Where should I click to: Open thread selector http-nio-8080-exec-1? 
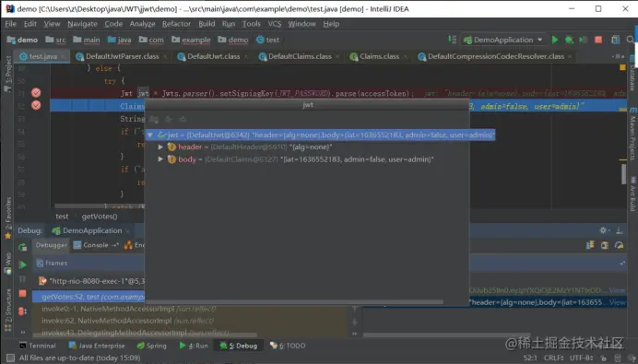pyautogui.click(x=92, y=281)
